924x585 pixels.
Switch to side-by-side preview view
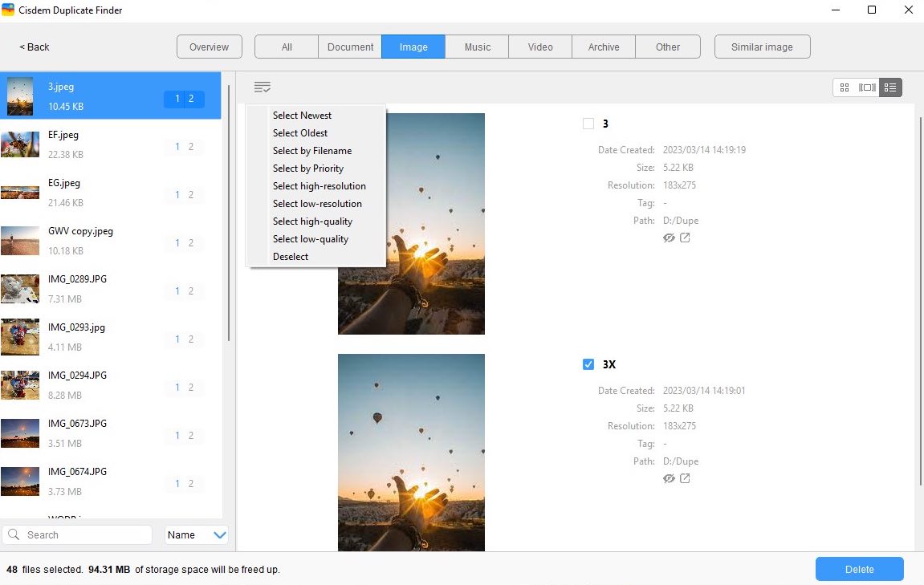click(867, 87)
